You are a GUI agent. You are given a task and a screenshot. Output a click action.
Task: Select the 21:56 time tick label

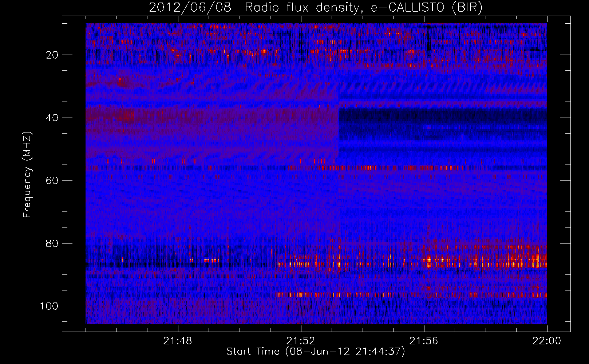424,341
